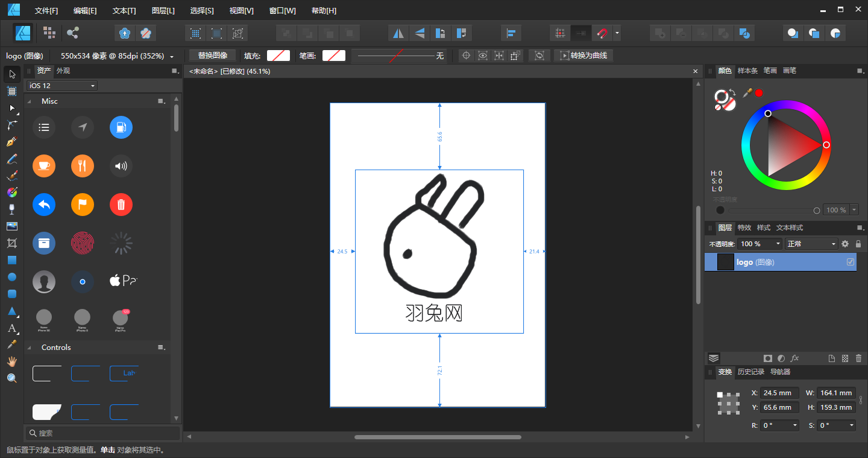
Task: Close the <未命名> document tab
Action: tap(695, 71)
